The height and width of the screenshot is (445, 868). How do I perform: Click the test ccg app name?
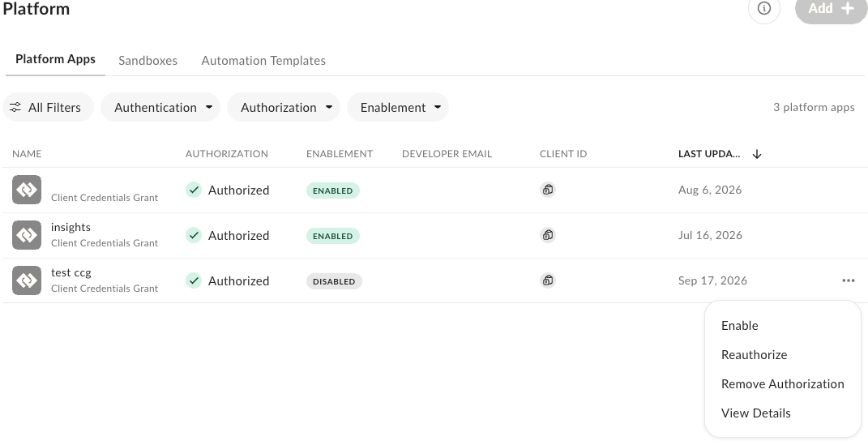point(71,273)
